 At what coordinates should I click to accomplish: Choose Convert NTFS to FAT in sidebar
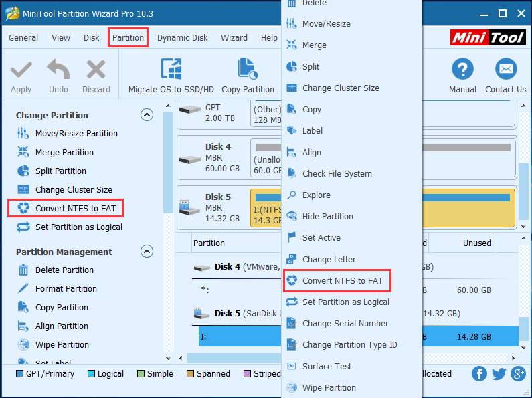tap(66, 208)
